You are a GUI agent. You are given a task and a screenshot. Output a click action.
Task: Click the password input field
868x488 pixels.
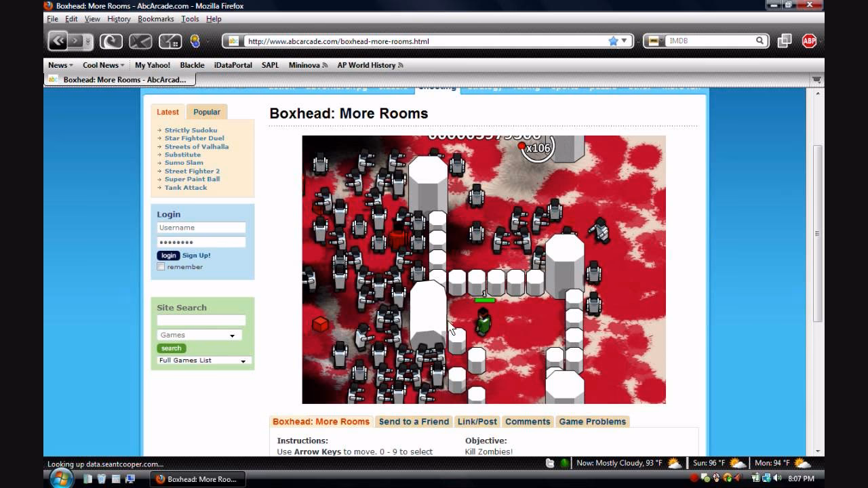coord(201,242)
